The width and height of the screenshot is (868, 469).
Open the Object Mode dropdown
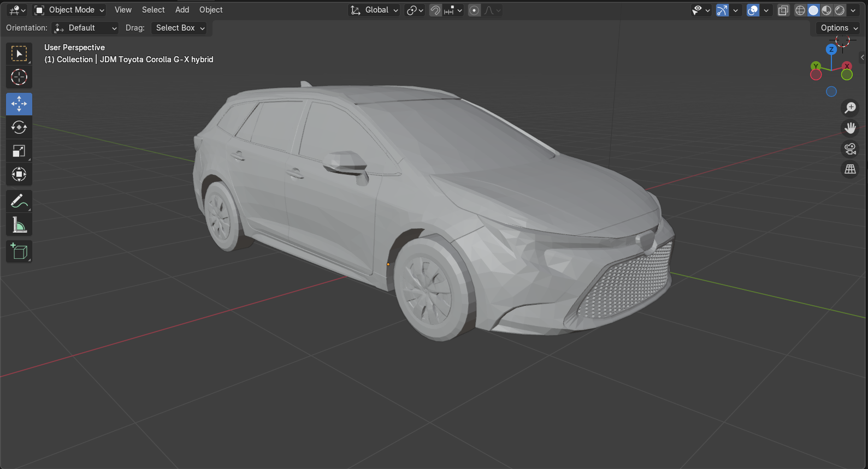click(x=69, y=10)
